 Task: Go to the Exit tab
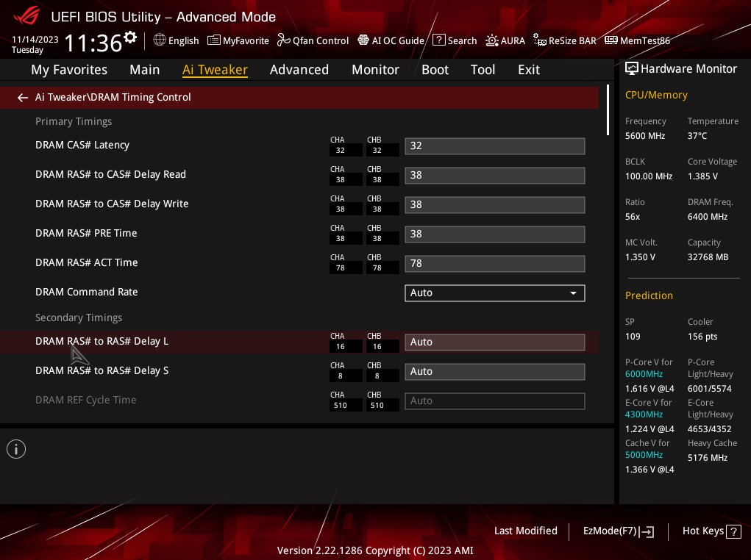click(529, 70)
